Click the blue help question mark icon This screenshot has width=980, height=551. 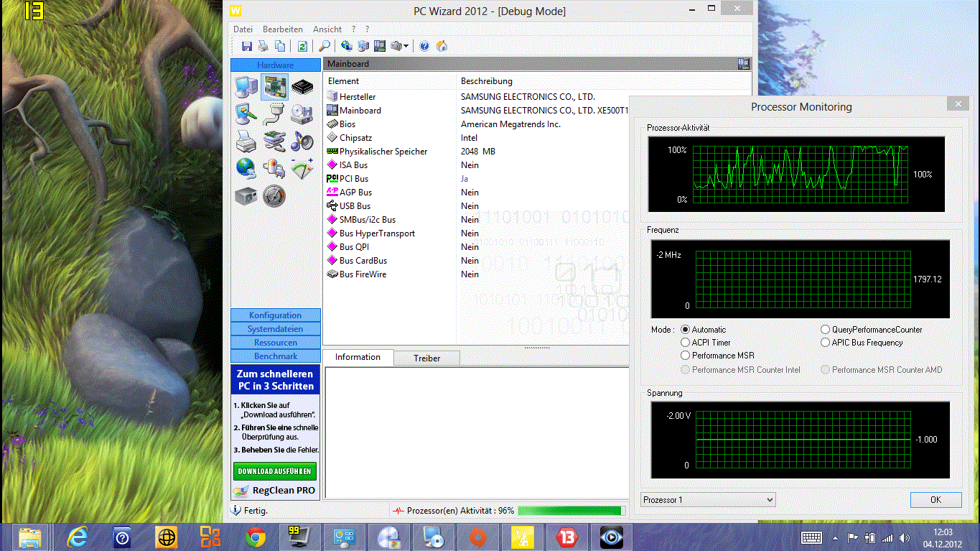click(424, 46)
